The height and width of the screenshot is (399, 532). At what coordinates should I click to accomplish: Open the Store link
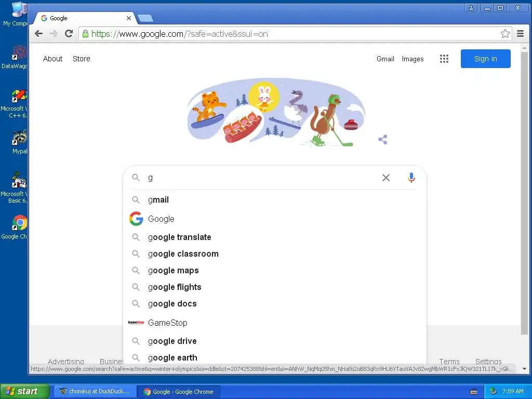point(82,59)
